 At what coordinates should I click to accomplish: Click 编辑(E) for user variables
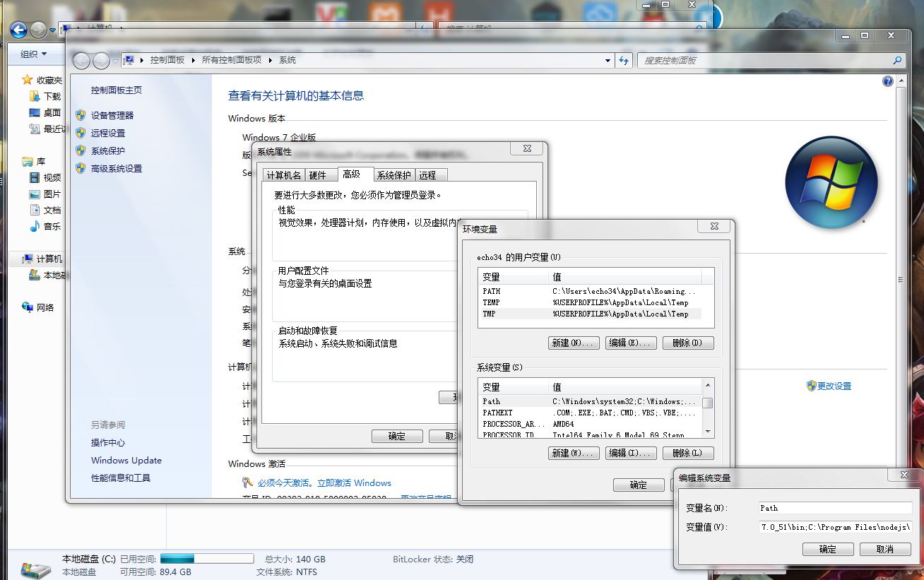point(631,343)
